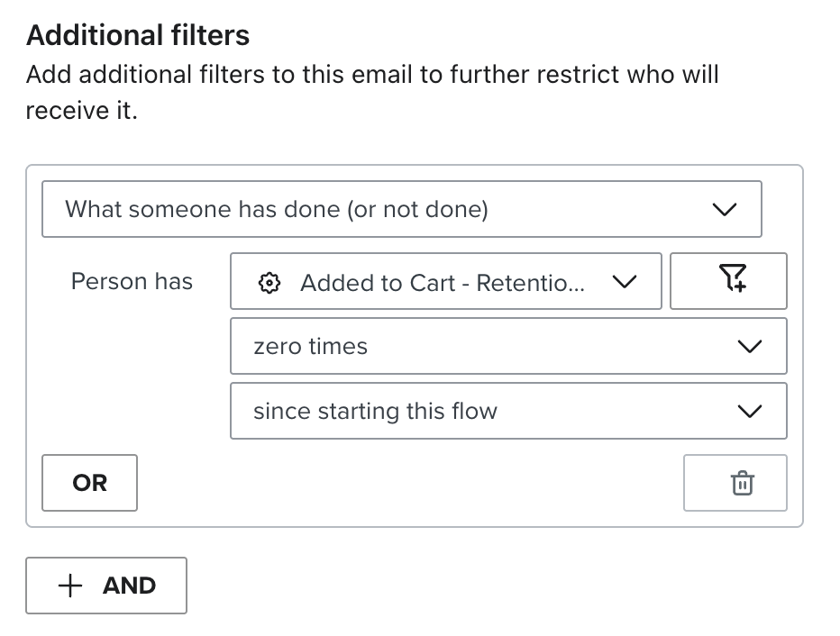This screenshot has height=636, width=840.
Task: Click the "Additional filters" heading
Action: tap(136, 35)
